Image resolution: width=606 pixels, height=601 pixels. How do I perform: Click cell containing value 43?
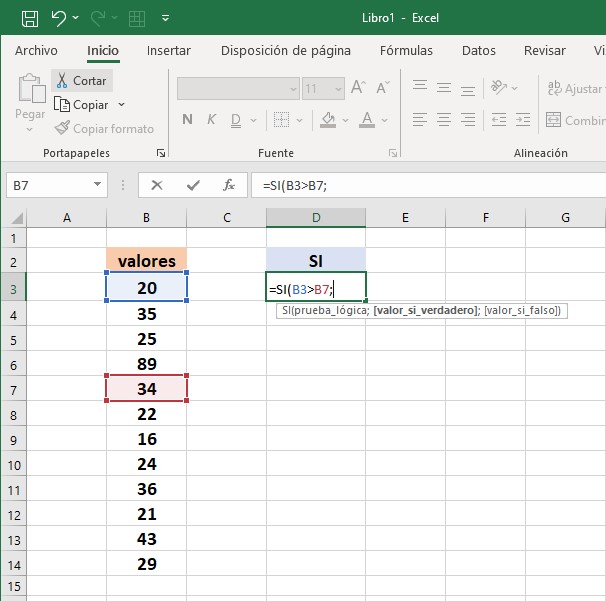(146, 538)
